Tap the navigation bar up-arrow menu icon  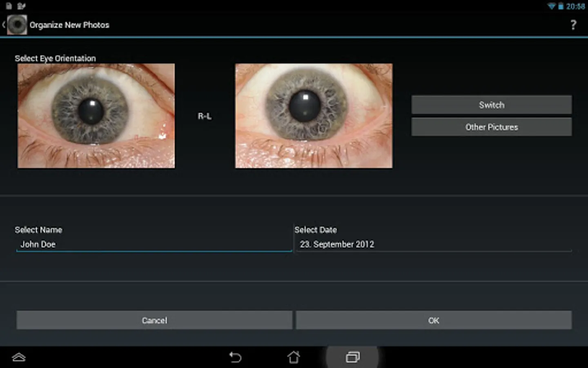[19, 357]
